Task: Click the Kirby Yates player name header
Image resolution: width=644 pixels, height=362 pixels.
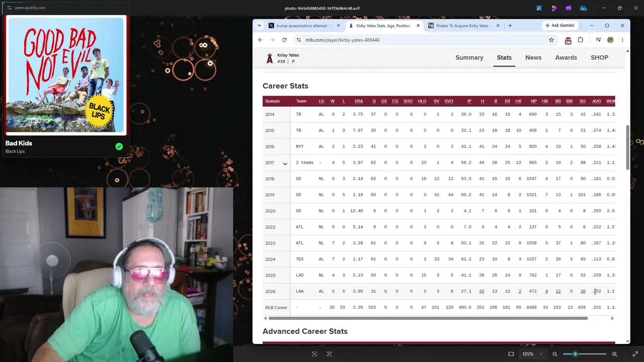Action: (x=288, y=55)
